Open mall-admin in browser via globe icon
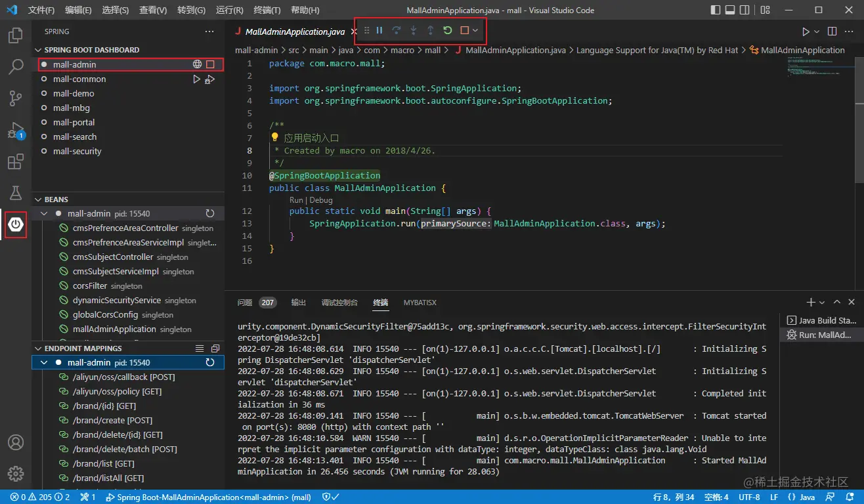 (x=197, y=64)
